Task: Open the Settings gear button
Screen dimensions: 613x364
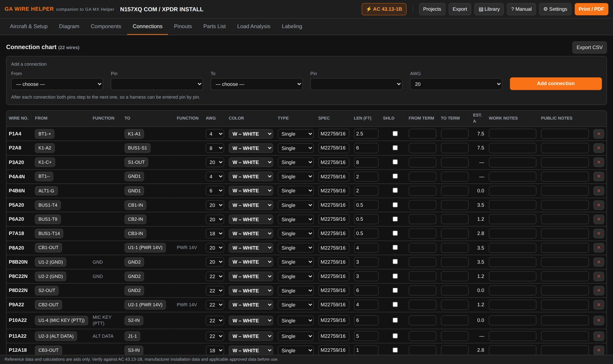Action: (555, 9)
